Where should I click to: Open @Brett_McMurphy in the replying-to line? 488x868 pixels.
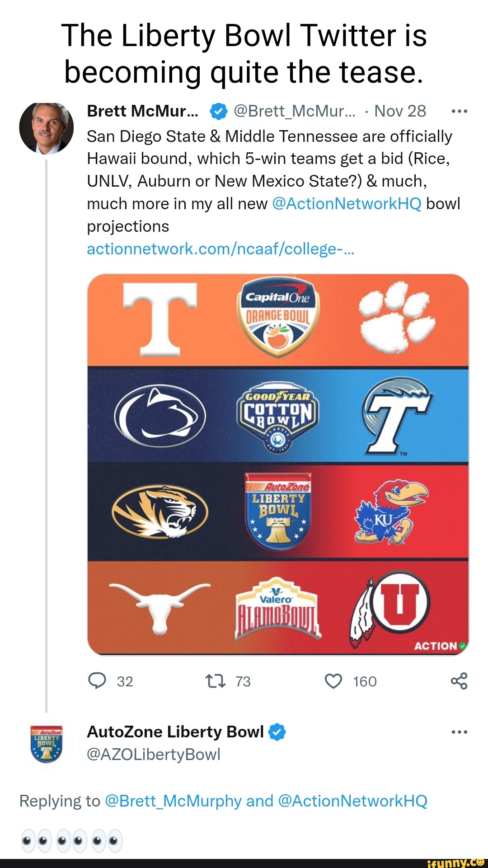click(x=174, y=801)
